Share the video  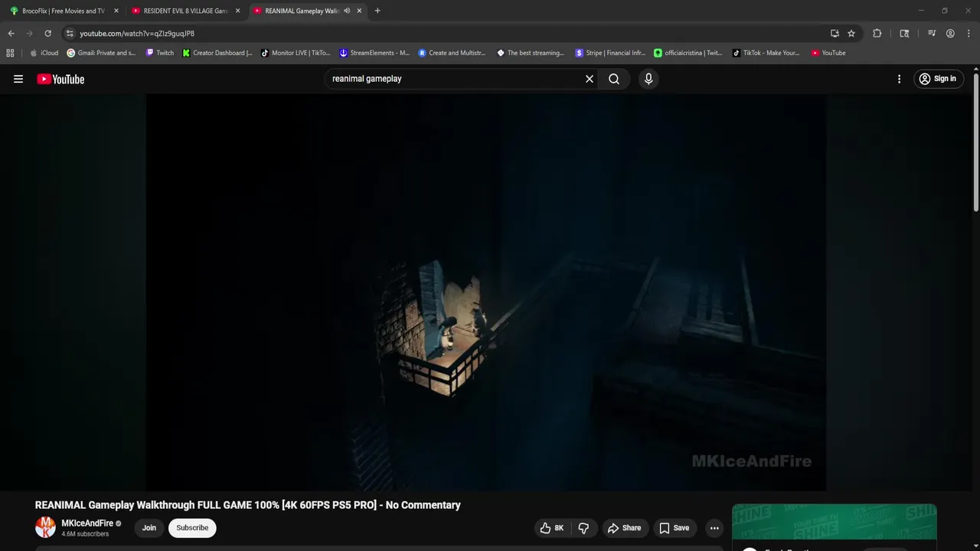(x=624, y=528)
